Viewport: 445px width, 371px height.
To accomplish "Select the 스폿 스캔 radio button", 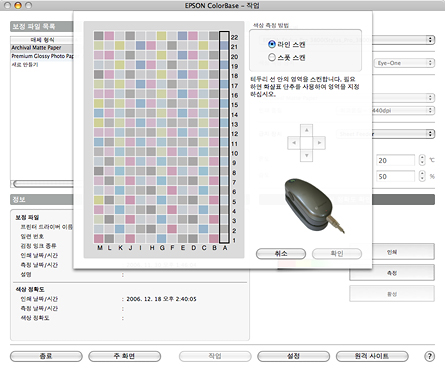I will (x=272, y=57).
